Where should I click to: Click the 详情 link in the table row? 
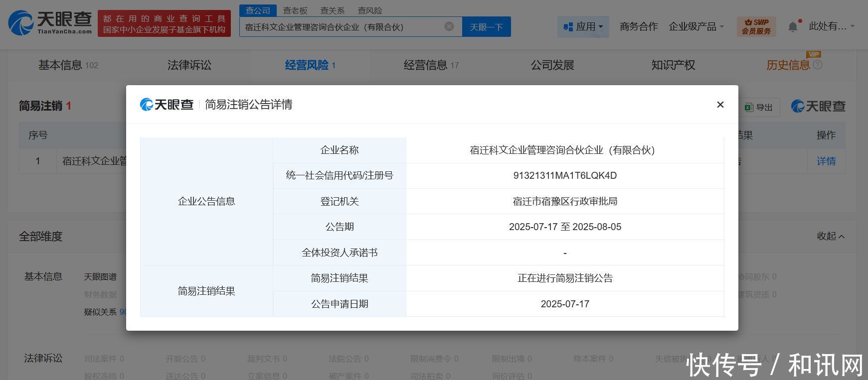pyautogui.click(x=826, y=161)
